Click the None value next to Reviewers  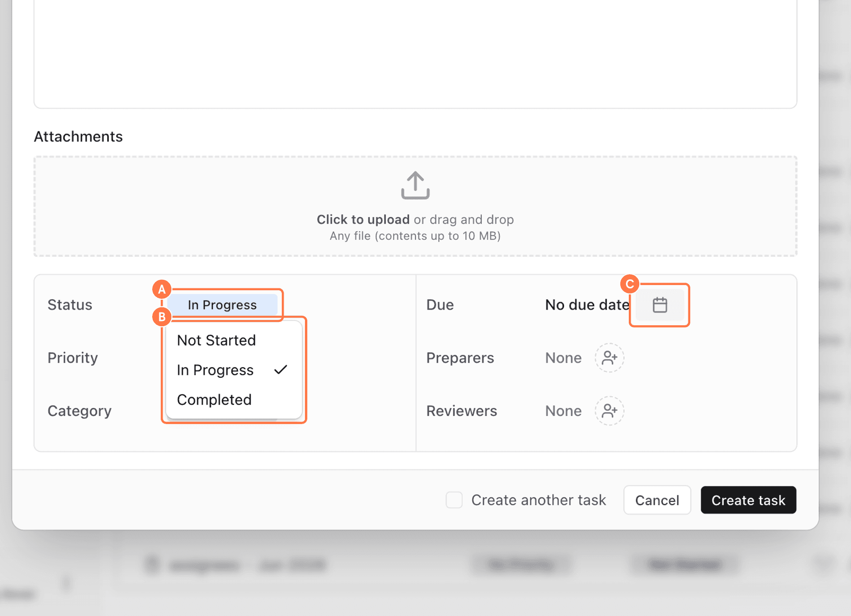[x=563, y=411]
